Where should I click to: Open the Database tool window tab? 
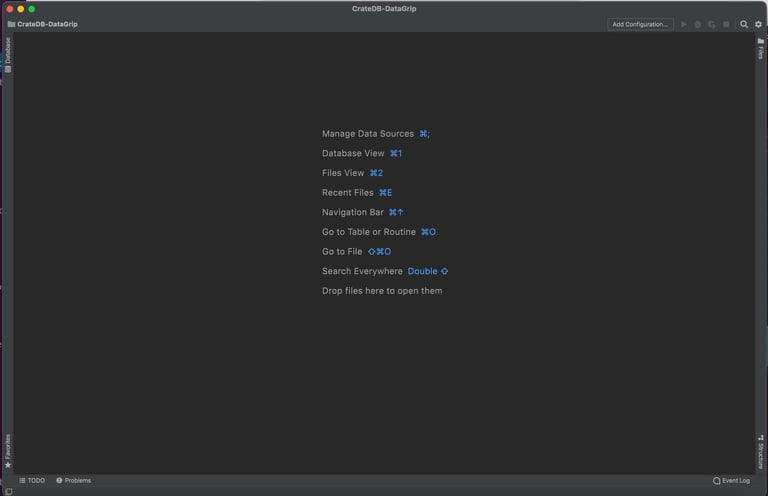point(7,54)
